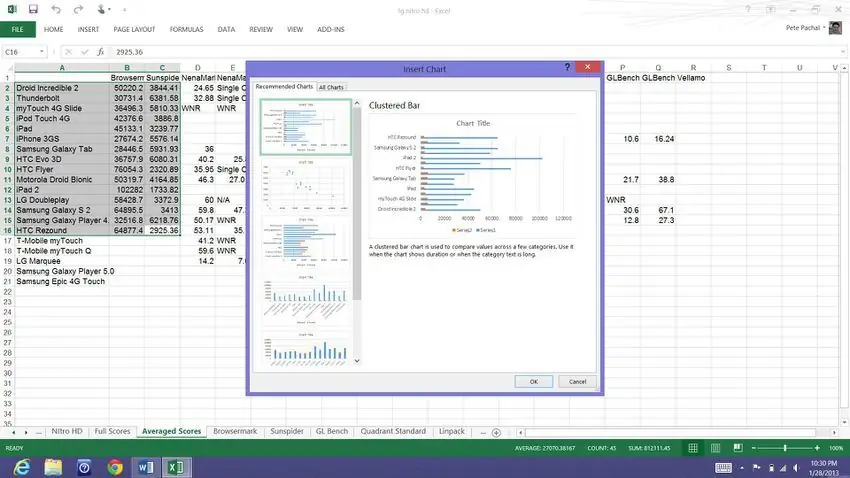Screen dimensions: 850x478
Task: Open the INSERT ribbon tab
Action: click(88, 29)
